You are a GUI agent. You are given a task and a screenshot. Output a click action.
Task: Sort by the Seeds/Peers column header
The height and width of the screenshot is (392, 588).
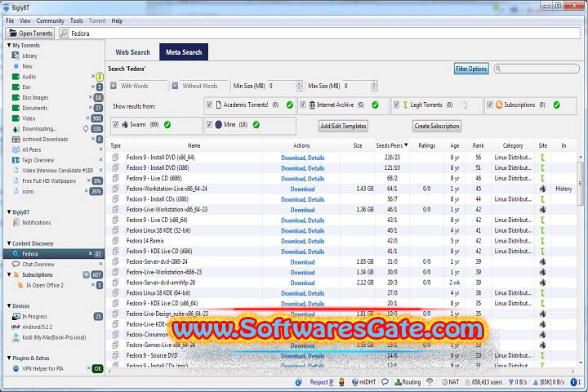392,145
